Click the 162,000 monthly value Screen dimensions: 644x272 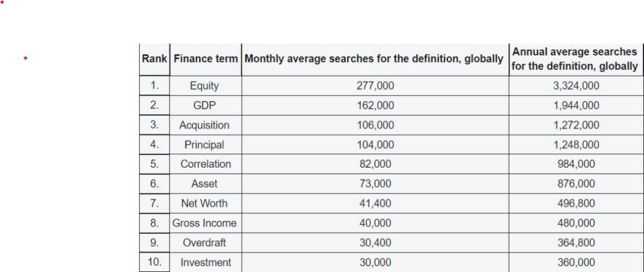point(375,106)
